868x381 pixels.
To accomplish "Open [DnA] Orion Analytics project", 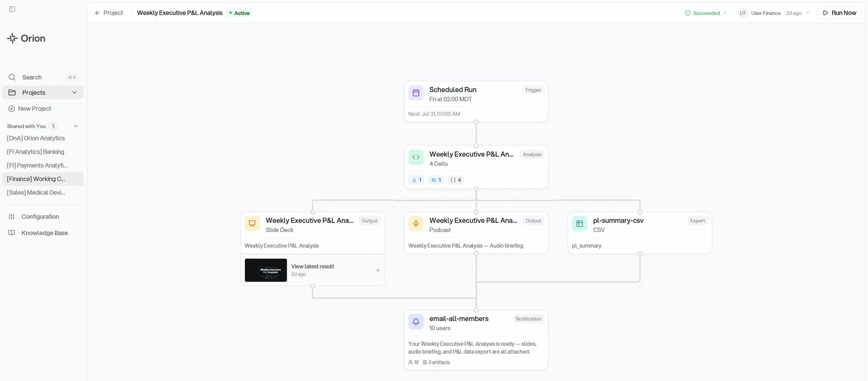I will (x=36, y=138).
